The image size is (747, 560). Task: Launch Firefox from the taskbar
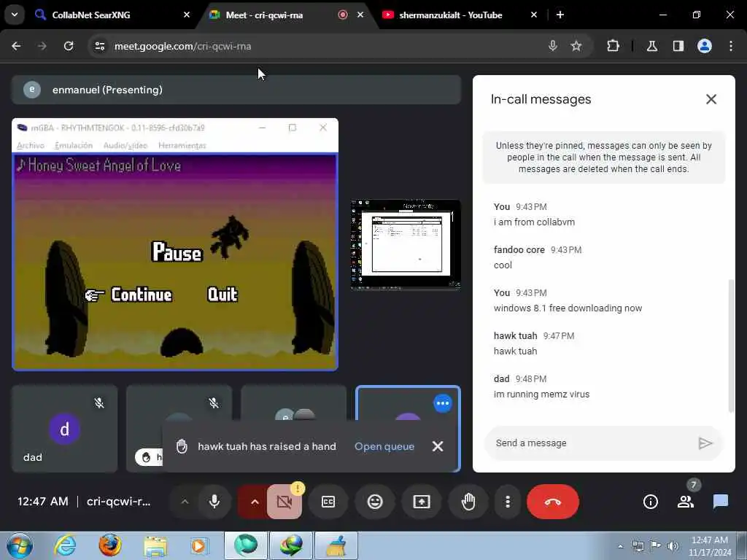pos(110,545)
